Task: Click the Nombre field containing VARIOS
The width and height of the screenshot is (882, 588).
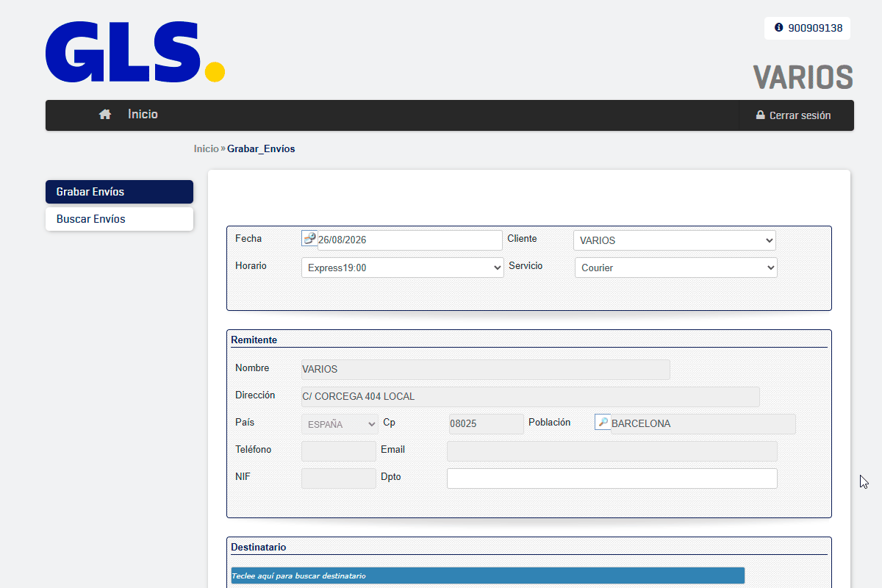Action: 486,370
